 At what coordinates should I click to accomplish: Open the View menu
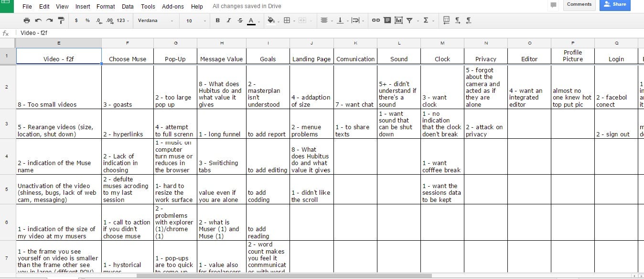tap(62, 7)
